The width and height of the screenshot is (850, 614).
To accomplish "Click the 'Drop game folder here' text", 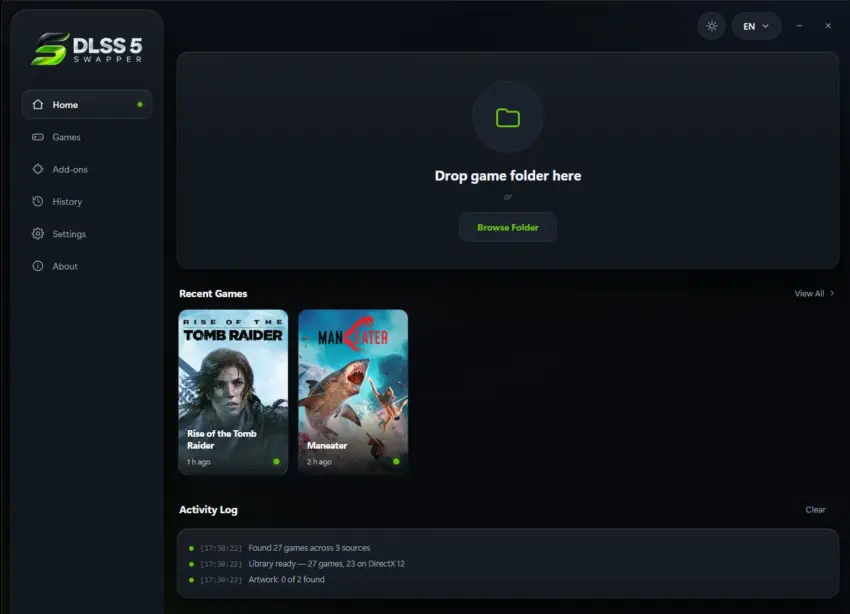I will 507,176.
